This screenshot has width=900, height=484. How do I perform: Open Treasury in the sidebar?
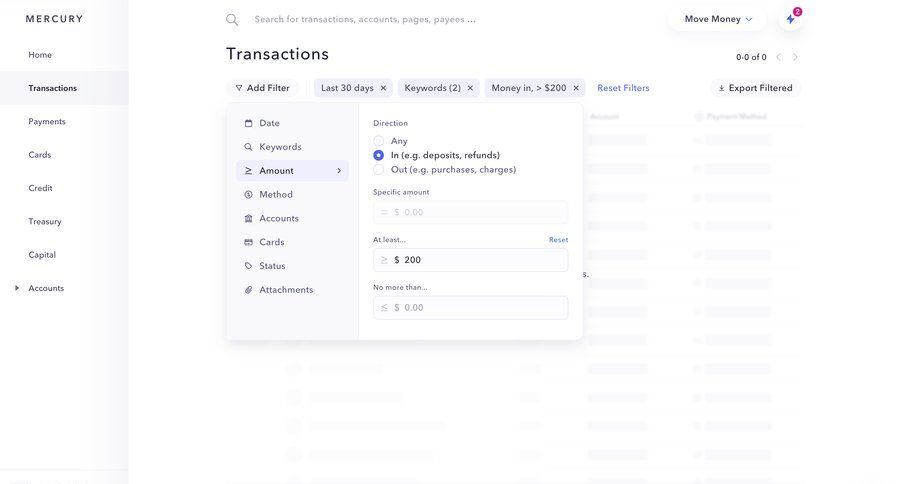(x=45, y=221)
